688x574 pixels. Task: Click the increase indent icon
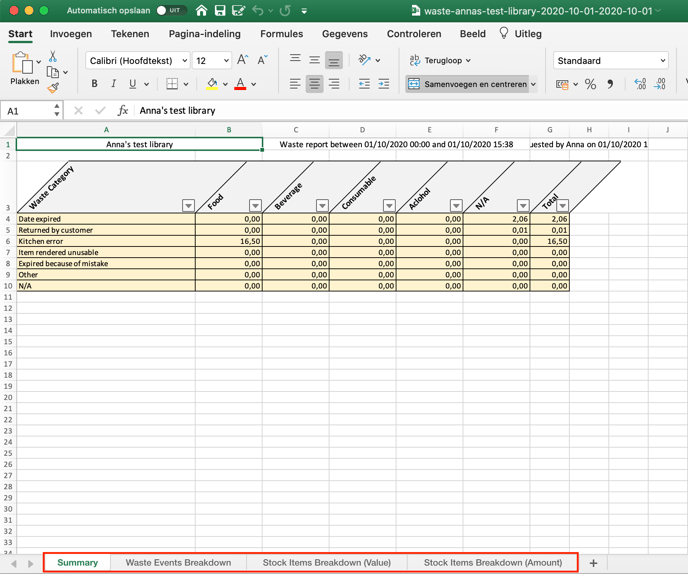tap(383, 84)
